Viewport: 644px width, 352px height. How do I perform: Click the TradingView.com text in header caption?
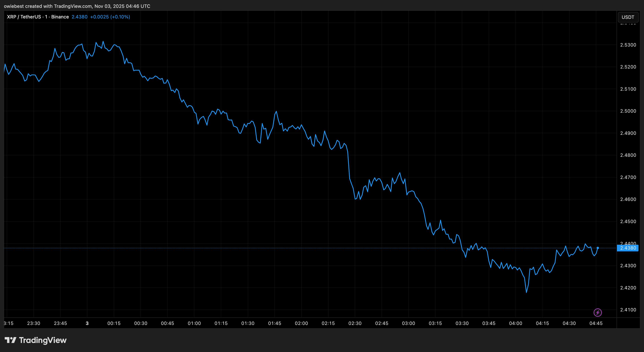pyautogui.click(x=73, y=6)
